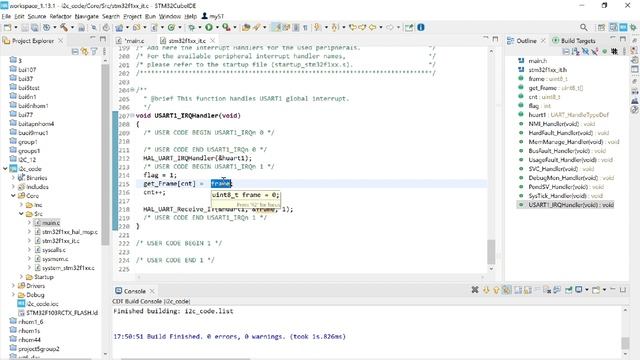
Task: Open the New Console View dropdown
Action: click(604, 290)
